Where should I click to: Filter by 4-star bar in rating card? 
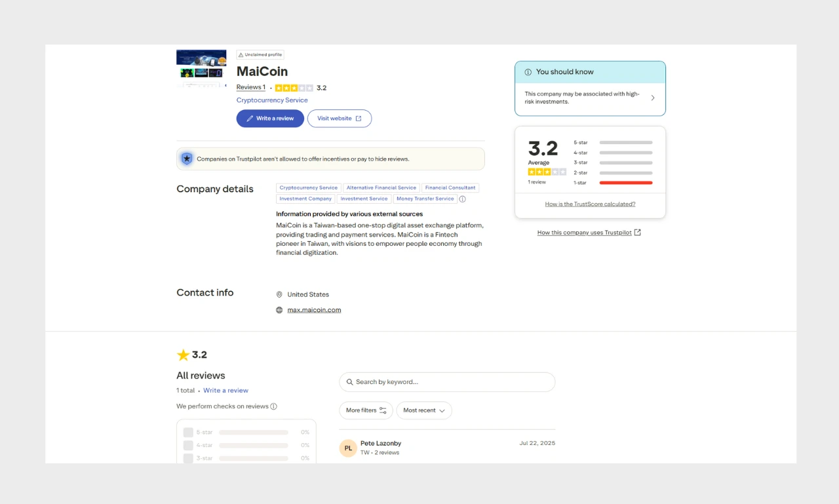[x=626, y=153]
